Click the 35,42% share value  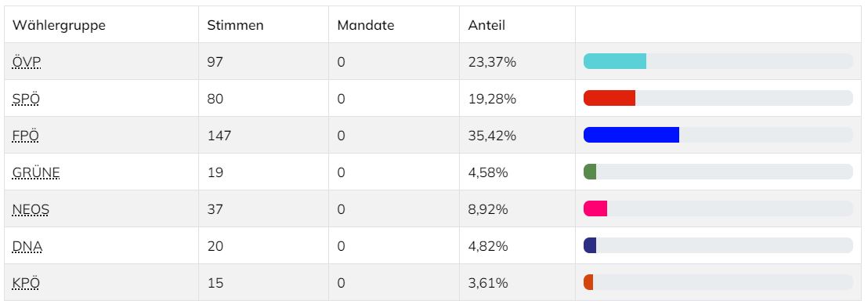[x=492, y=136]
